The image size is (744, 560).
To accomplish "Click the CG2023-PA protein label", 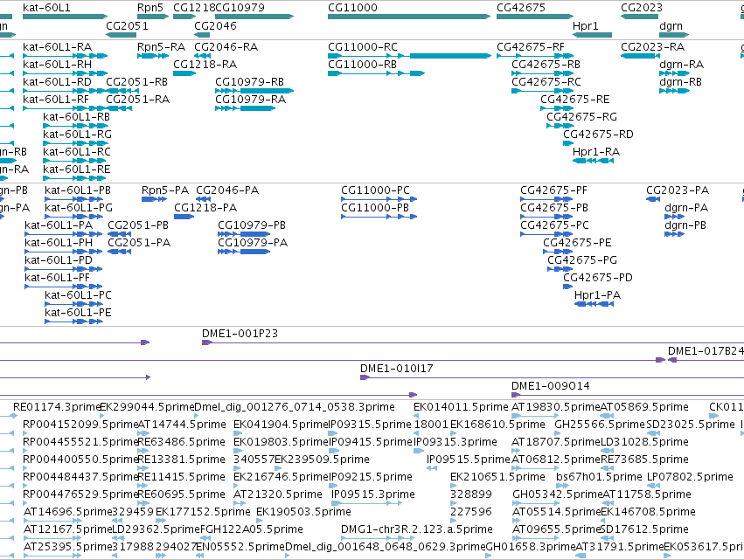I will [x=678, y=190].
